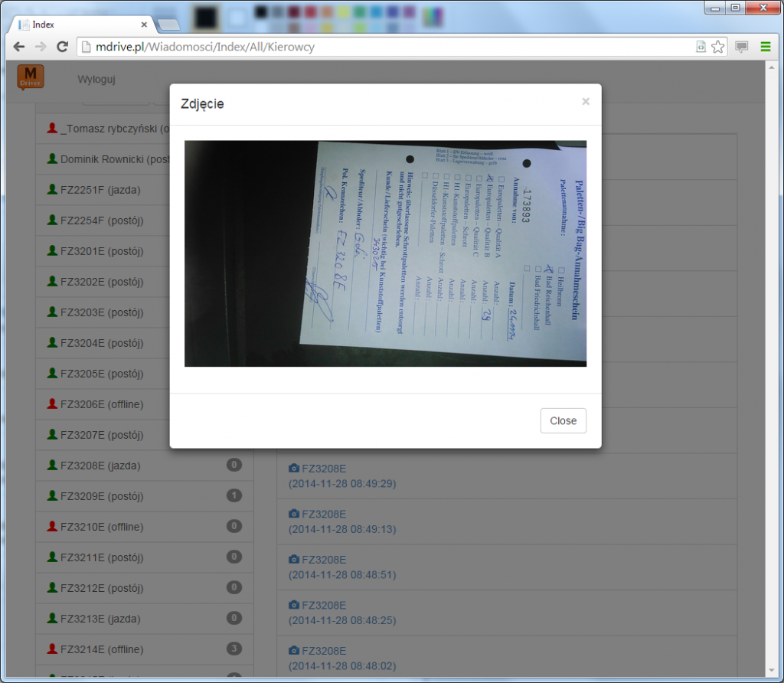
Task: Go back to the previous page
Action: pyautogui.click(x=19, y=47)
